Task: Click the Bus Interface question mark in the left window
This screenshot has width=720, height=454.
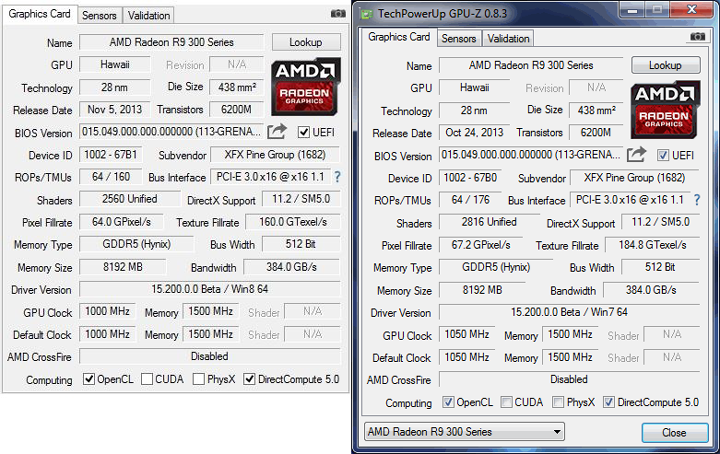Action: pyautogui.click(x=338, y=177)
